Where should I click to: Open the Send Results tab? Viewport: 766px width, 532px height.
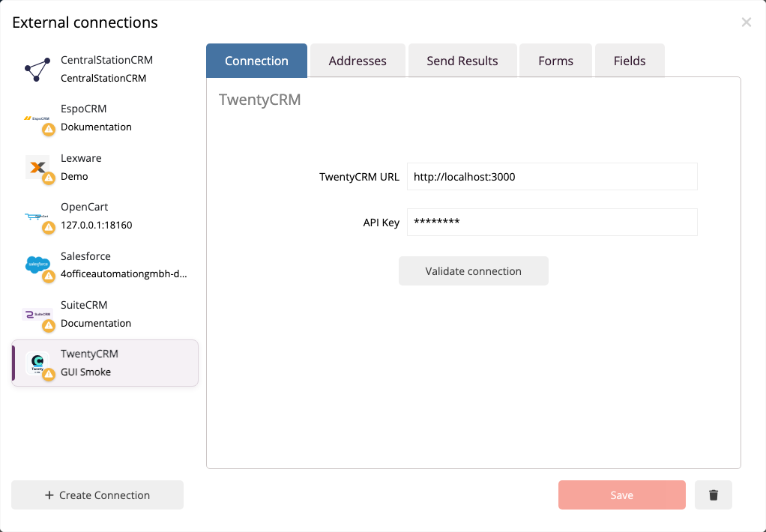pos(462,61)
